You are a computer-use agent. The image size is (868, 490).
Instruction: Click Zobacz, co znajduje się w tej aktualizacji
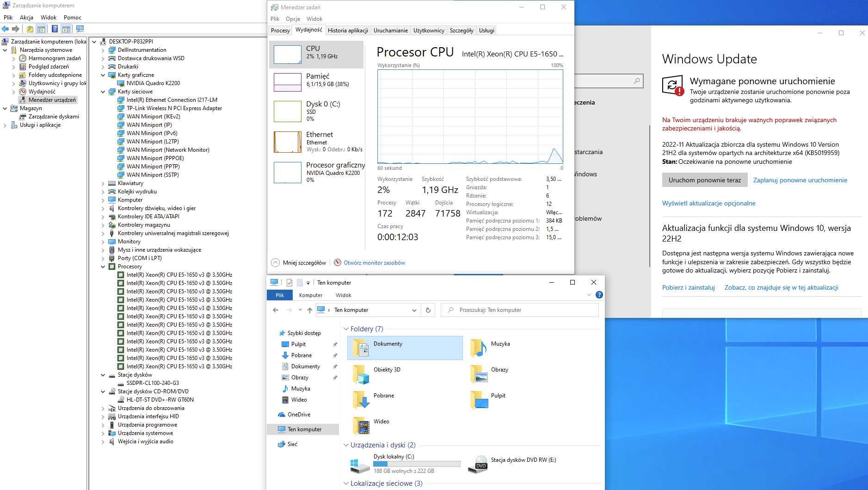[781, 287]
